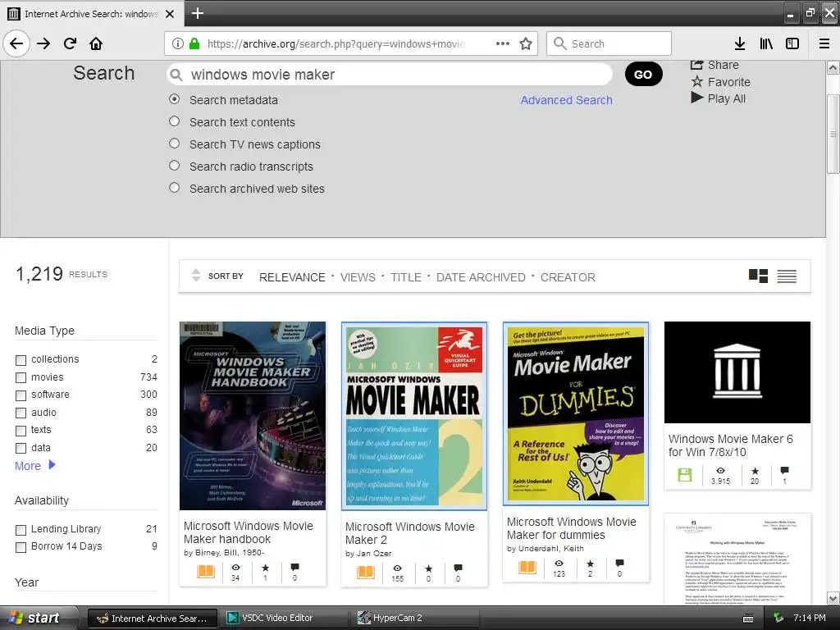Click the Favorite star icon

[696, 81]
